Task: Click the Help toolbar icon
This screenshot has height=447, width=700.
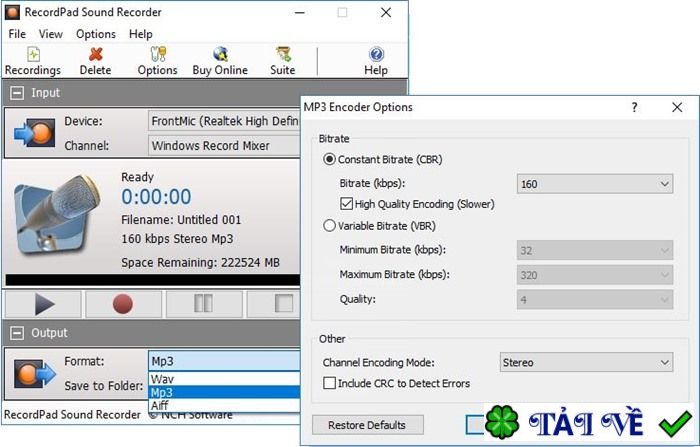Action: tap(376, 61)
